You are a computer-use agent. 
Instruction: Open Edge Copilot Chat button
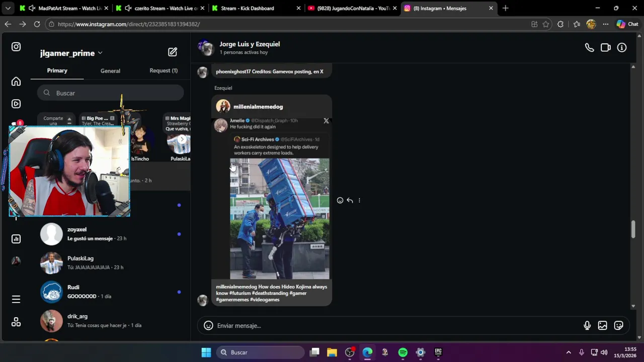627,24
